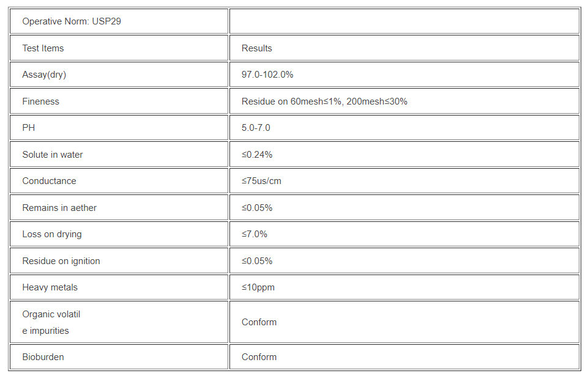Select the 'Bioburden' row label
This screenshot has width=588, height=376.
(43, 357)
